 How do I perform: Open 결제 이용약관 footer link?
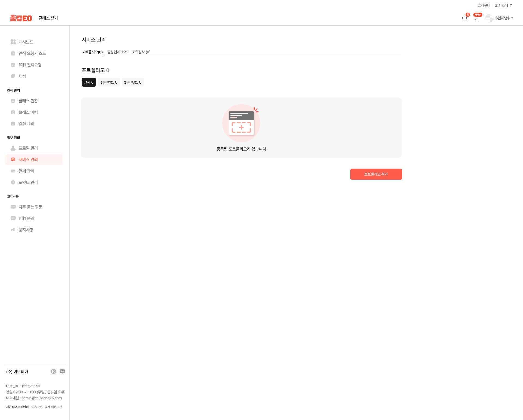[53, 407]
